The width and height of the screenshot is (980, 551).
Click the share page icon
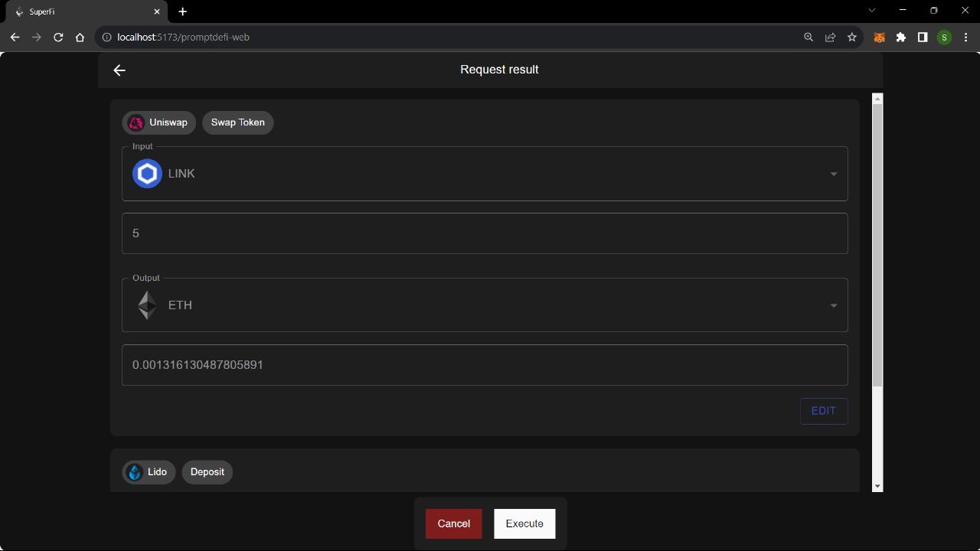coord(830,37)
